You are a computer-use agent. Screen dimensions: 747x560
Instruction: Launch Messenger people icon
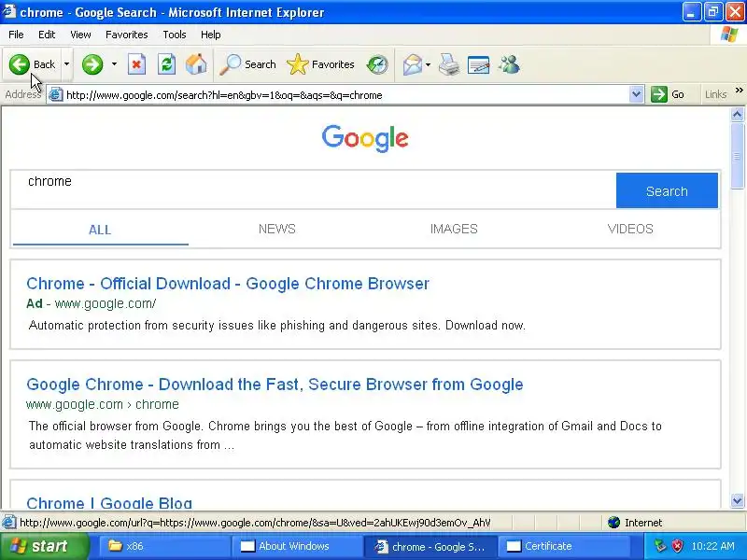[509, 64]
